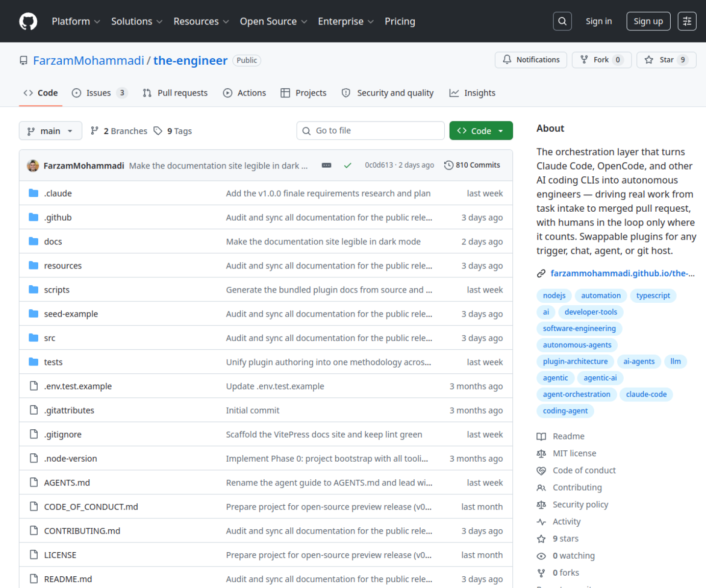Open the Pricing page
Viewport: 706px width, 588px height.
pyautogui.click(x=400, y=21)
